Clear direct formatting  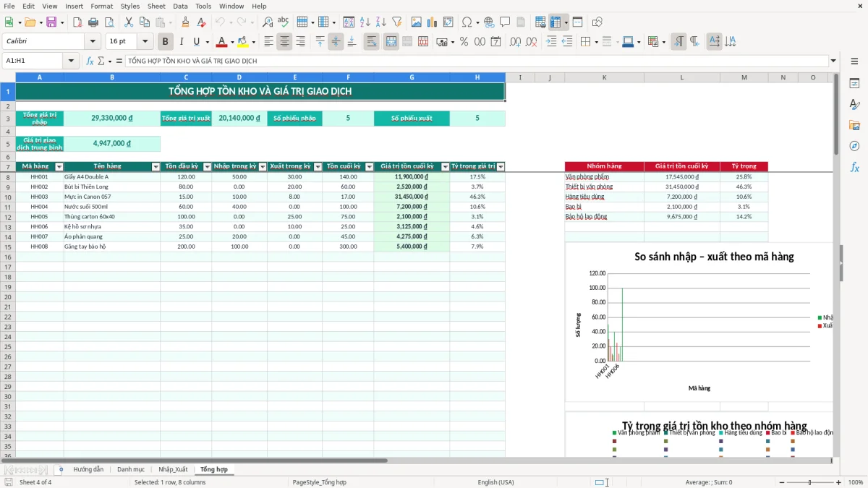(201, 22)
